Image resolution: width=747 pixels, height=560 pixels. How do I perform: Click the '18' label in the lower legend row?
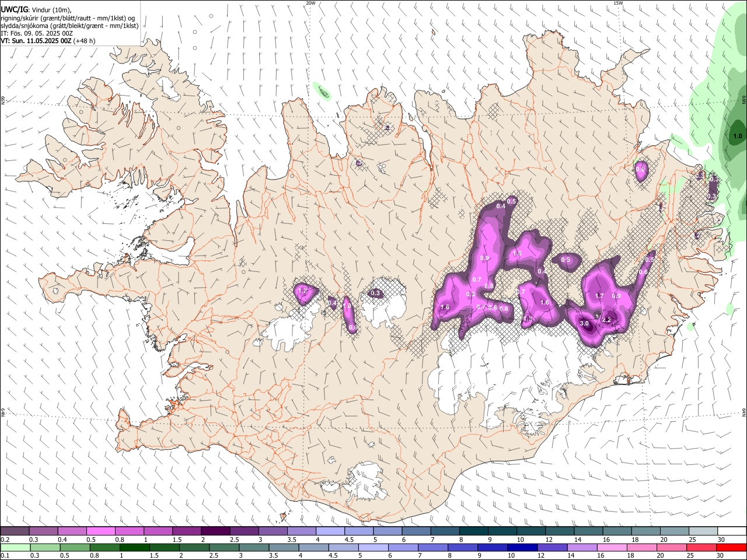pos(630,555)
